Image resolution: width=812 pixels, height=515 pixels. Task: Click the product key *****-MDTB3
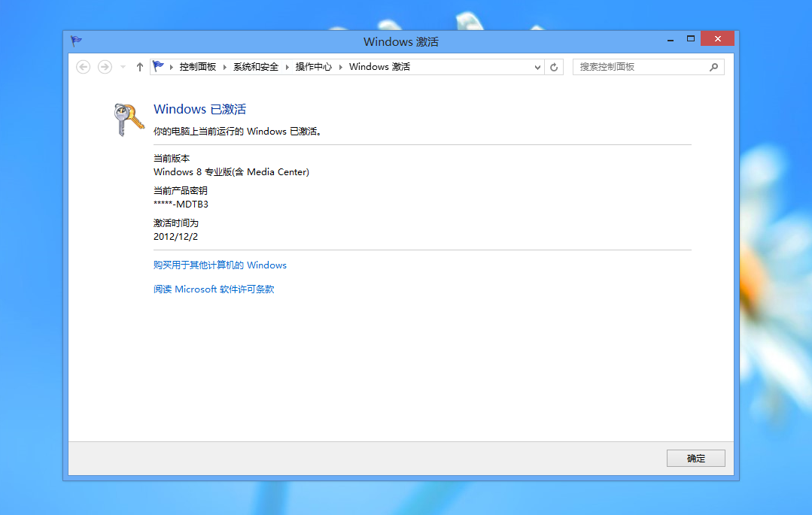[x=181, y=204]
